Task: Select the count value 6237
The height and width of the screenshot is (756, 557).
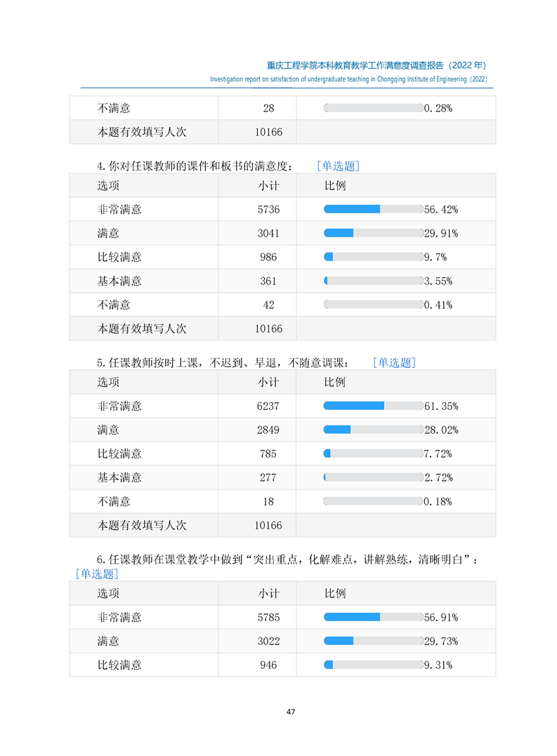Action: coord(268,406)
